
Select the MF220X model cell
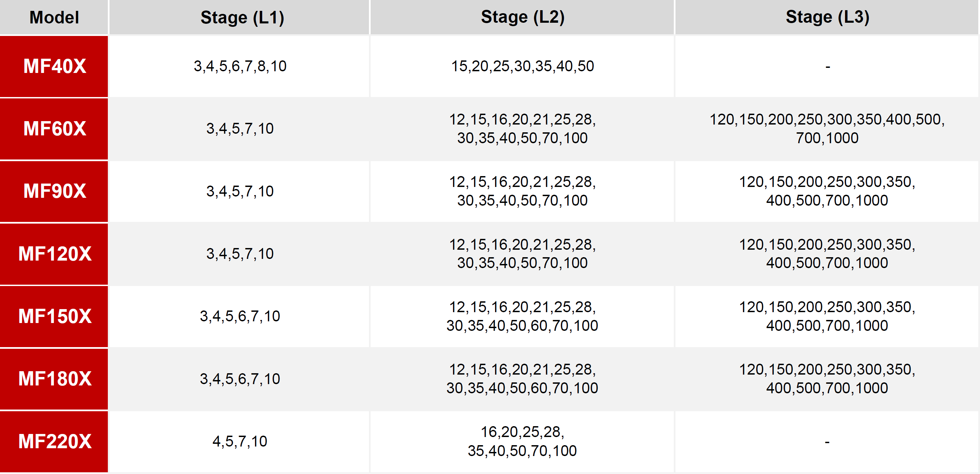(x=54, y=442)
